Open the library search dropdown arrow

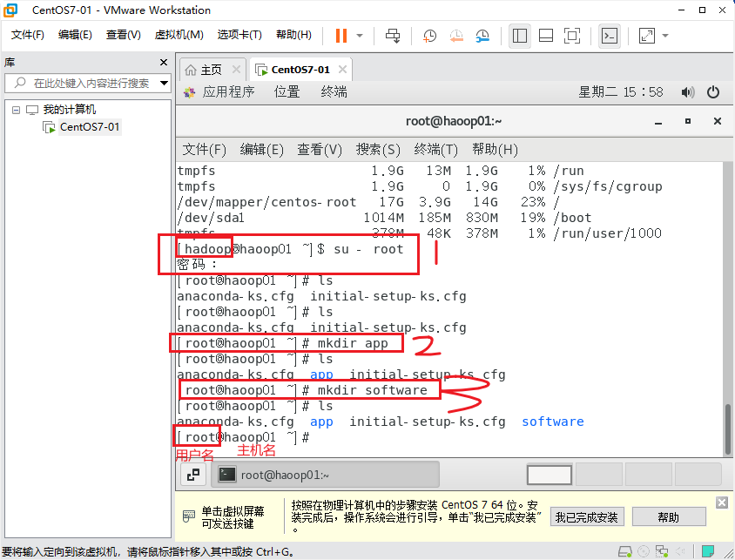point(164,84)
